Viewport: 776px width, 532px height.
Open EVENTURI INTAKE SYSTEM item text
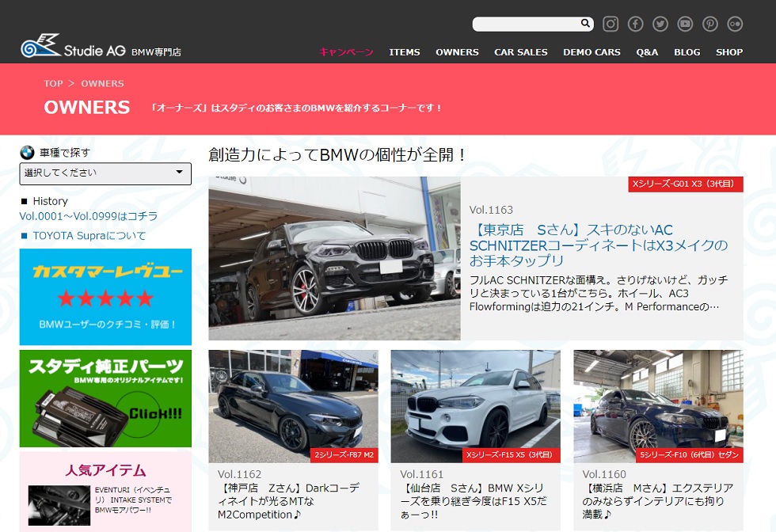(133, 500)
